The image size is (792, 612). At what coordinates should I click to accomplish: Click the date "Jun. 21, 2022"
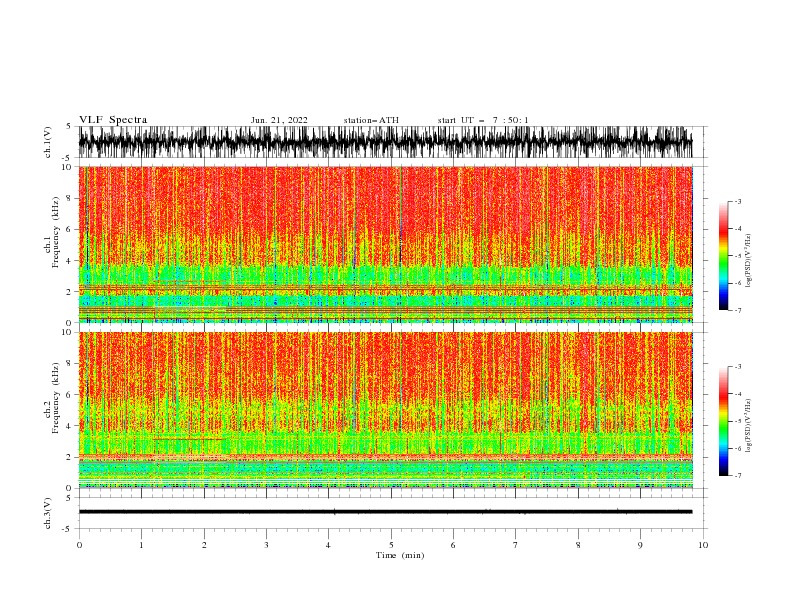[x=279, y=120]
